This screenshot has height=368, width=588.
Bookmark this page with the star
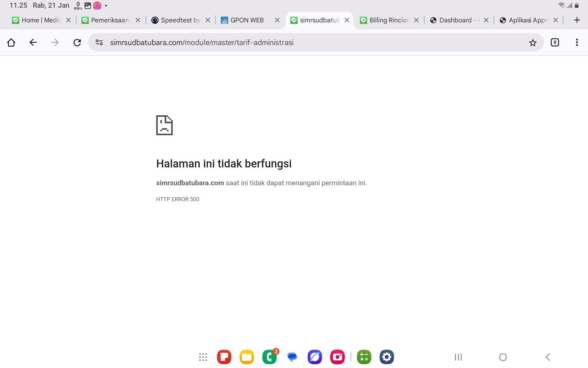point(533,42)
